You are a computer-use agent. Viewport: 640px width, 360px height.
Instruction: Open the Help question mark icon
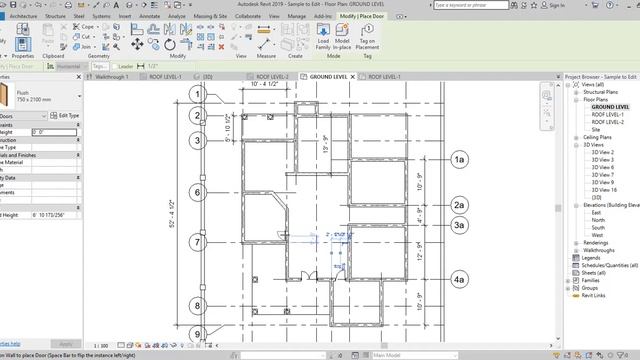(610, 5)
